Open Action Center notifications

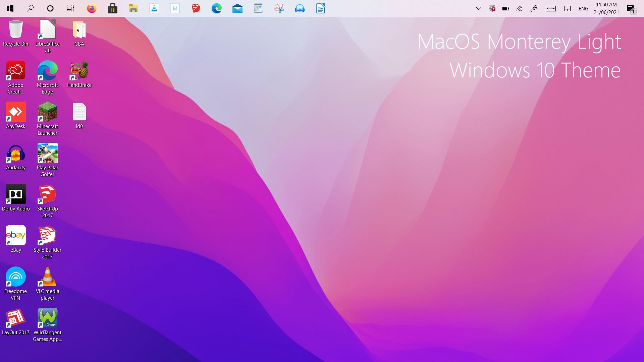pos(631,9)
